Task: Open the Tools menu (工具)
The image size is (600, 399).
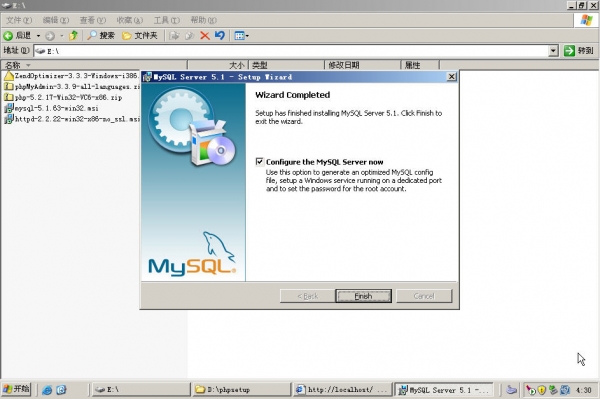Action: click(x=166, y=20)
